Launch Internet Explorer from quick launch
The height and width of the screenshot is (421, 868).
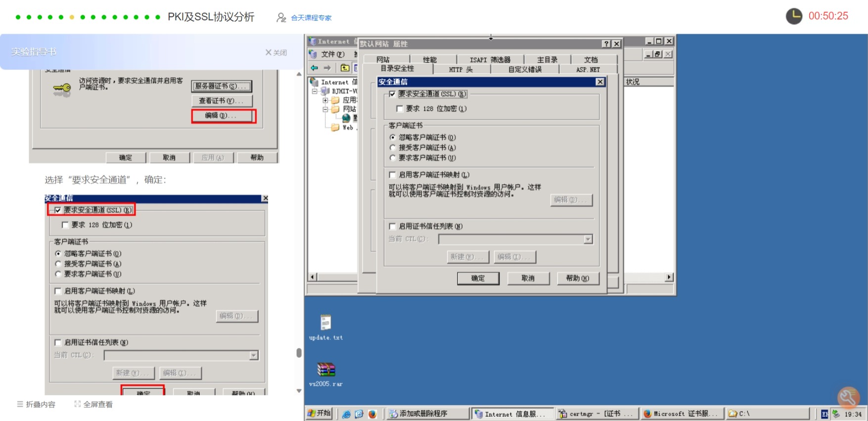tap(346, 414)
